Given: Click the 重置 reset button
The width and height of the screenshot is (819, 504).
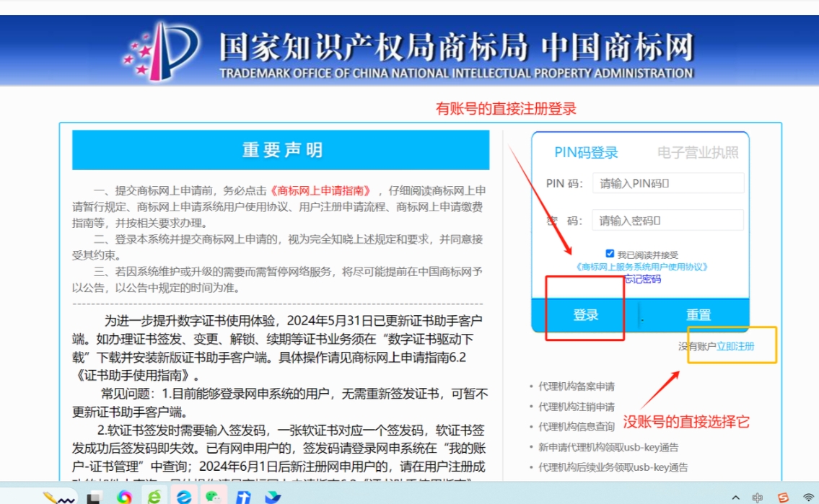Looking at the screenshot, I should coord(698,314).
